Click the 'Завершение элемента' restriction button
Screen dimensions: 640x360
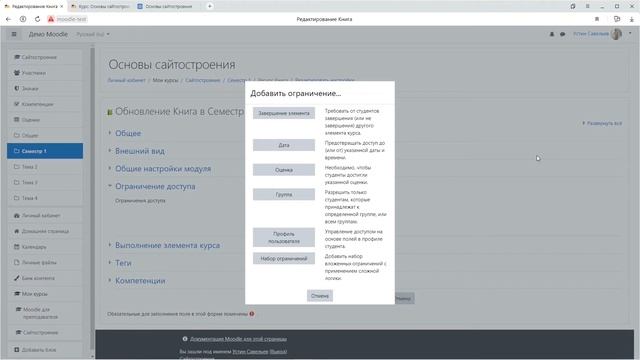pyautogui.click(x=284, y=113)
